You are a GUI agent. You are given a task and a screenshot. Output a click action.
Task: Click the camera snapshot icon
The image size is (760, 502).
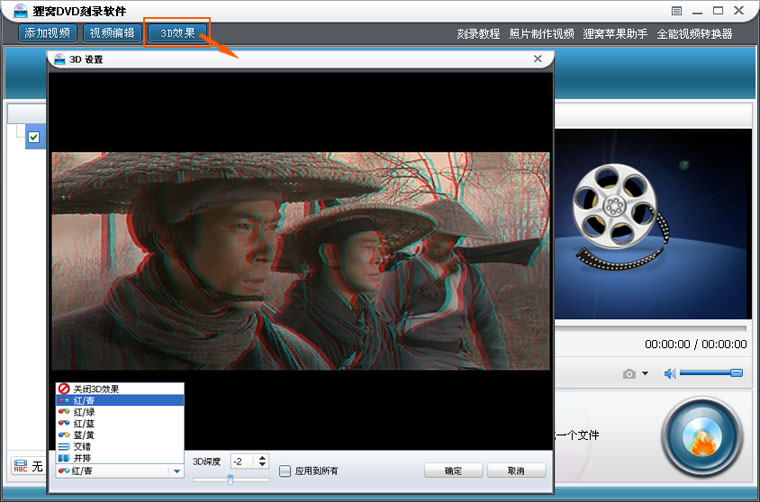coord(629,374)
